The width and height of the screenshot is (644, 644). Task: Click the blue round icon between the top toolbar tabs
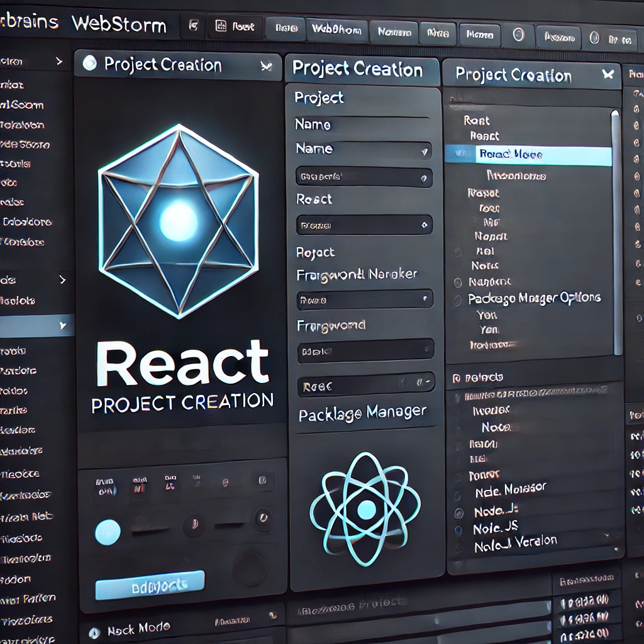[519, 35]
